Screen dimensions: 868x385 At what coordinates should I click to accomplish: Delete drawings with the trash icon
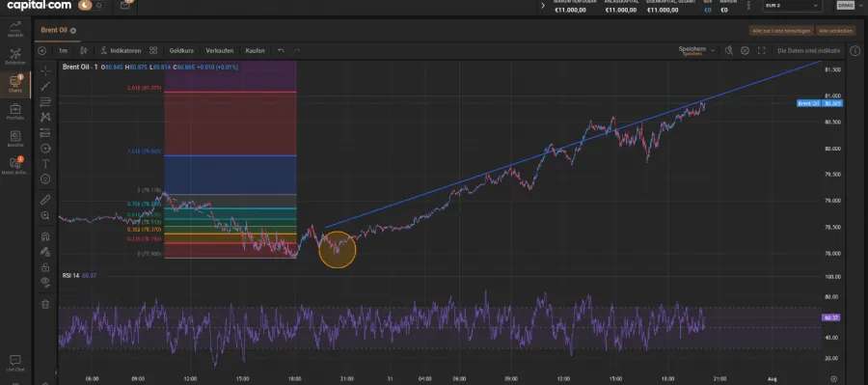tap(45, 304)
